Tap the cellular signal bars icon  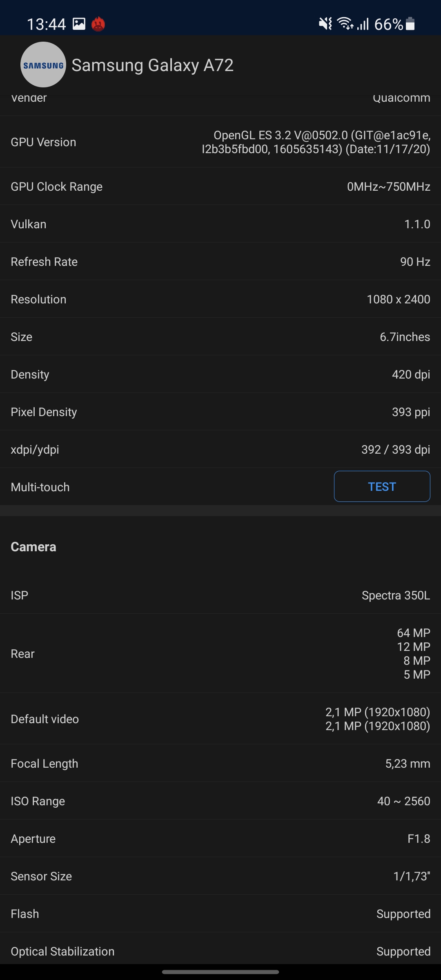[x=363, y=24]
